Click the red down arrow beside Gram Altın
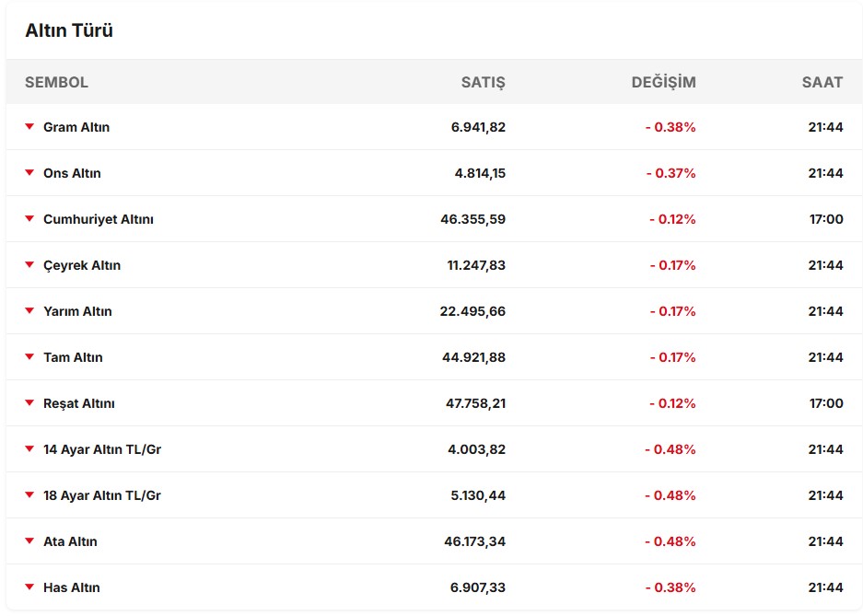 point(29,127)
